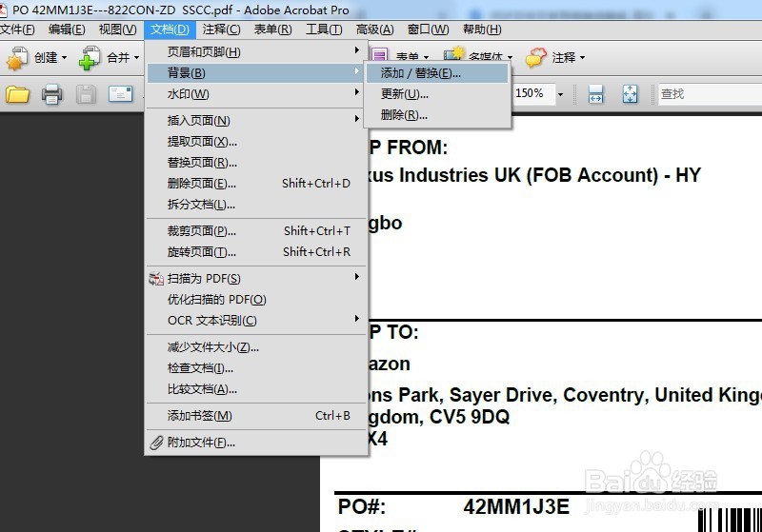Choose 检查文档(I)... entry

point(256,368)
